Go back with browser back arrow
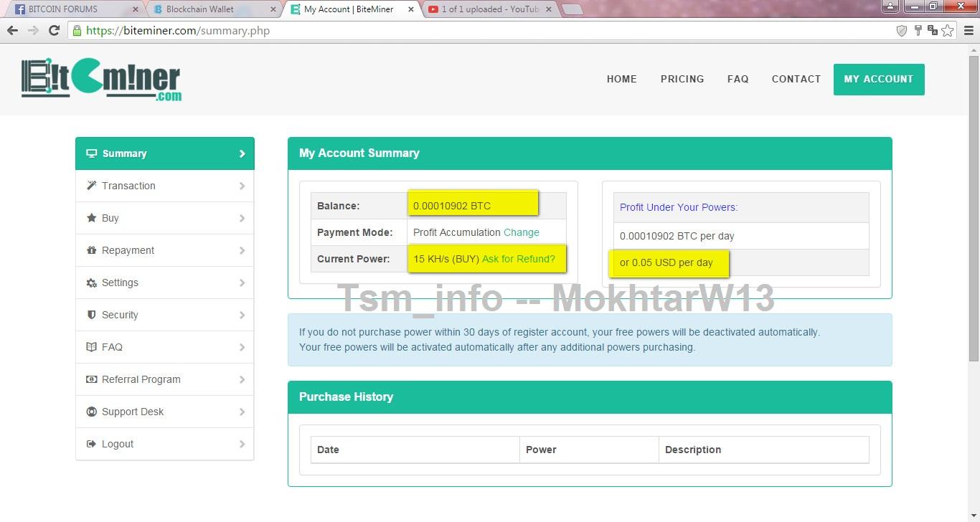Viewport: 980px width, 522px height. tap(12, 30)
